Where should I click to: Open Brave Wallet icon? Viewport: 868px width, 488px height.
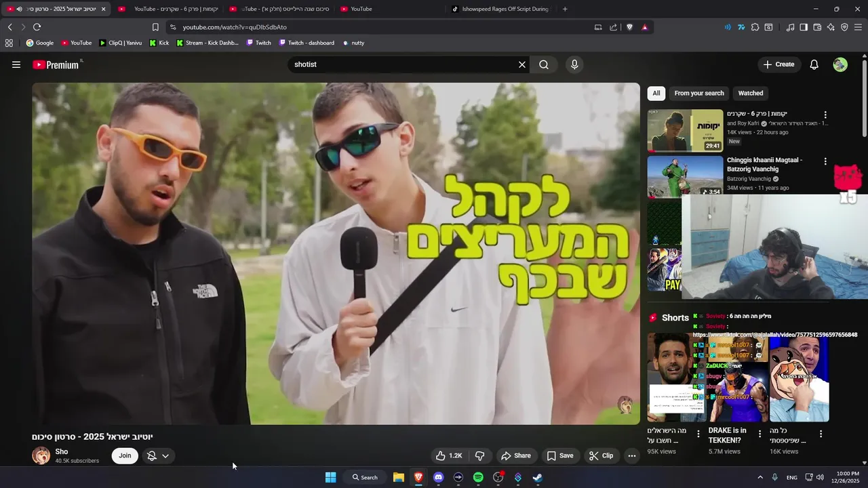[817, 27]
